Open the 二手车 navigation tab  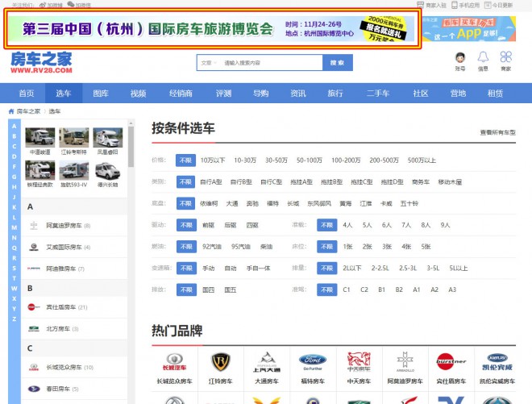377,94
